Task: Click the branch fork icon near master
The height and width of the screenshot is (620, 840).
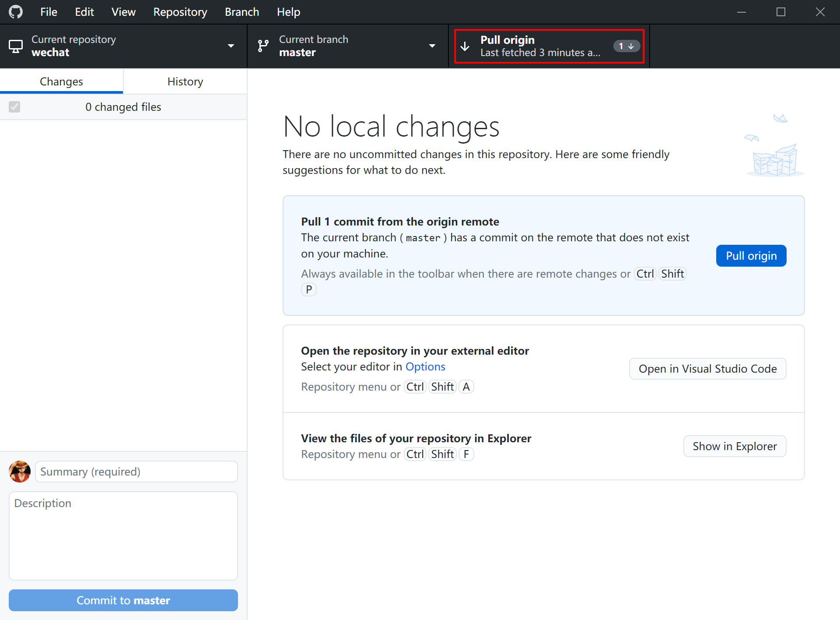Action: click(x=262, y=46)
